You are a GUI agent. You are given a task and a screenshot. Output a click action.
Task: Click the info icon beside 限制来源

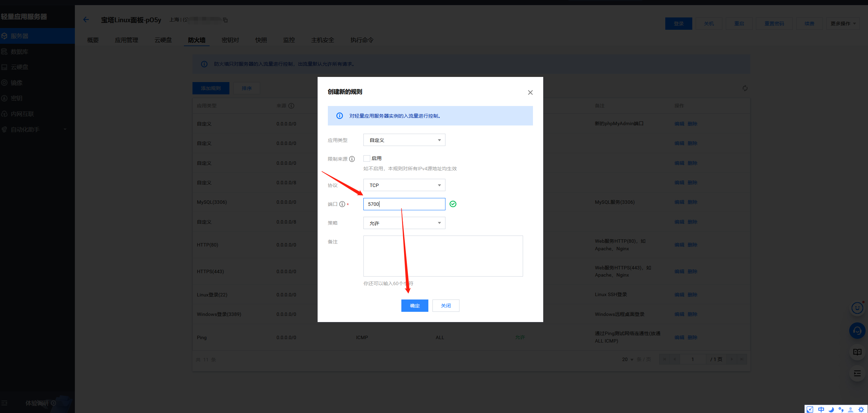pos(352,159)
